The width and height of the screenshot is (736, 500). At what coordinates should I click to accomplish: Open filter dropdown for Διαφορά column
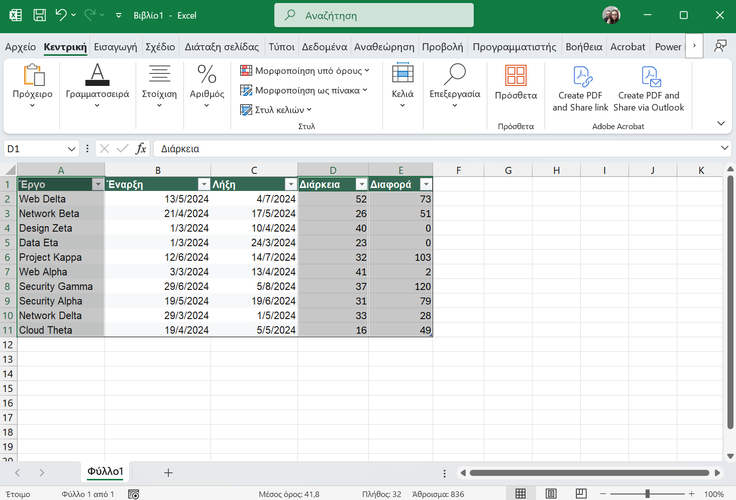click(x=426, y=185)
